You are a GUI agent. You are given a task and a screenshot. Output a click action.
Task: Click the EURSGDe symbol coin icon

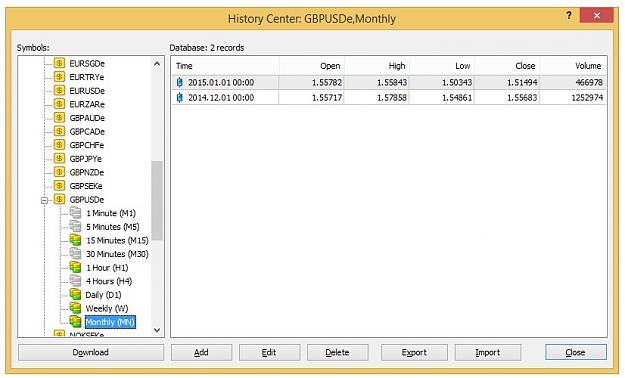click(59, 63)
